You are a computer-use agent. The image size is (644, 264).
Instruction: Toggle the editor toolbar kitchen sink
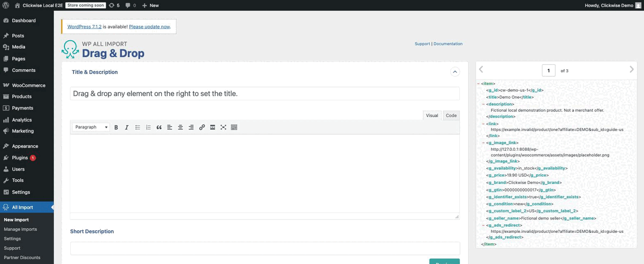[x=234, y=127]
